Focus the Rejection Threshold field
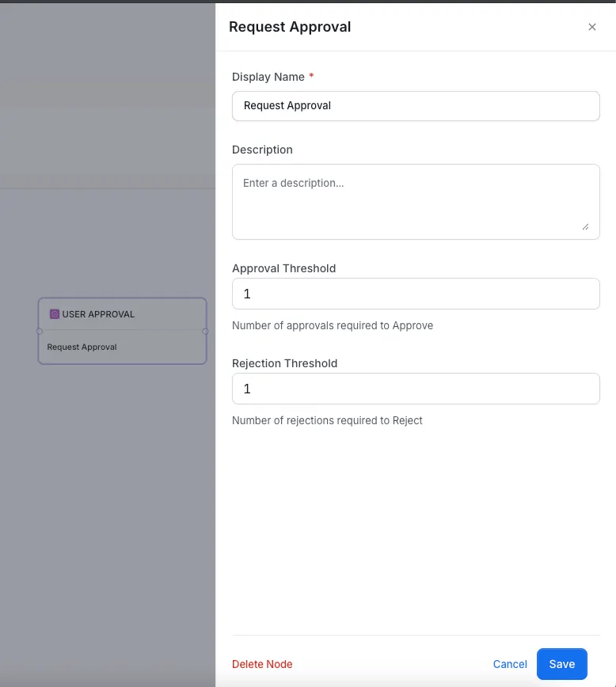The image size is (616, 687). [x=416, y=389]
